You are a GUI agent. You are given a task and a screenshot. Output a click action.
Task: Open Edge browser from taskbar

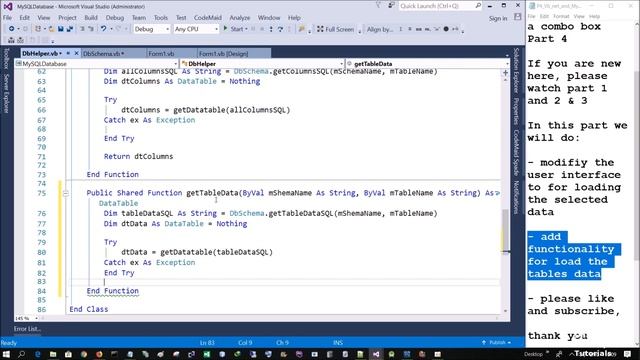point(38,354)
